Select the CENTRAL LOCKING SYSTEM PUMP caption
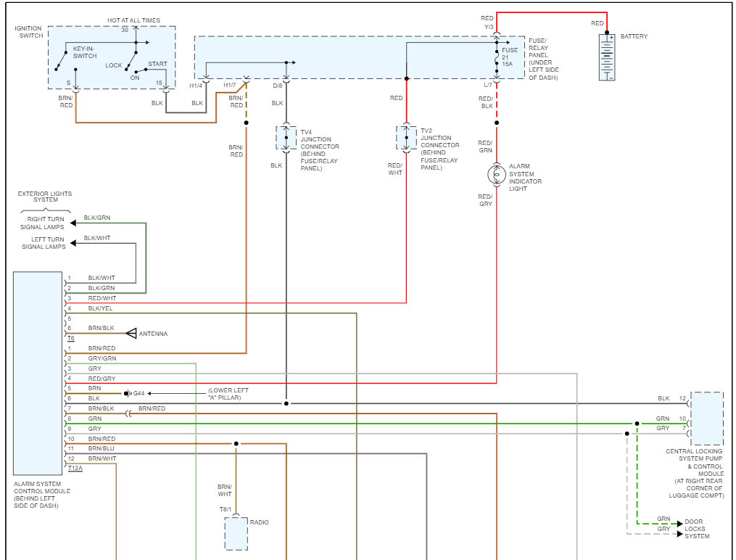Viewport: 736px width, 560px height. coord(695,473)
